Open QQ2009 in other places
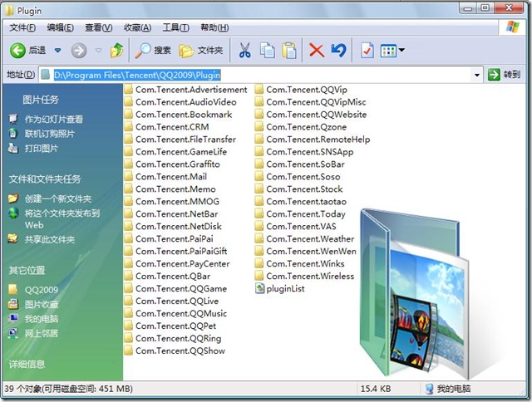Viewport: 532px width, 402px height. [x=42, y=290]
